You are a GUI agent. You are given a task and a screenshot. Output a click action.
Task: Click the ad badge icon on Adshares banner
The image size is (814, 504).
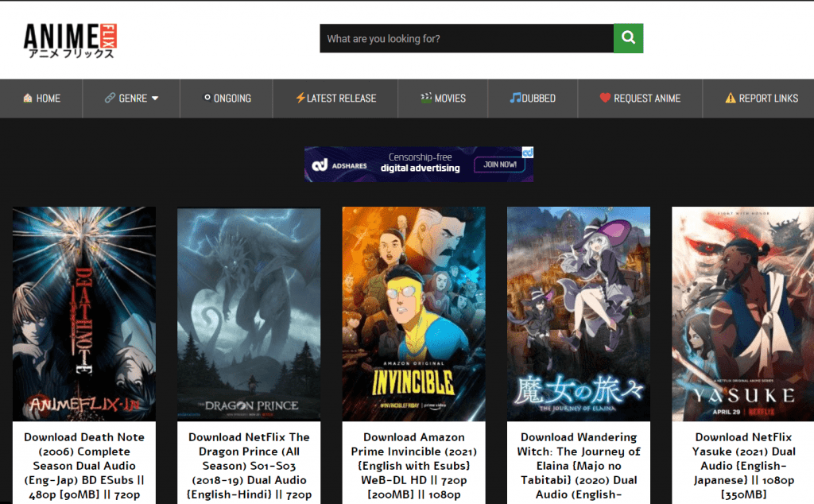pyautogui.click(x=528, y=153)
